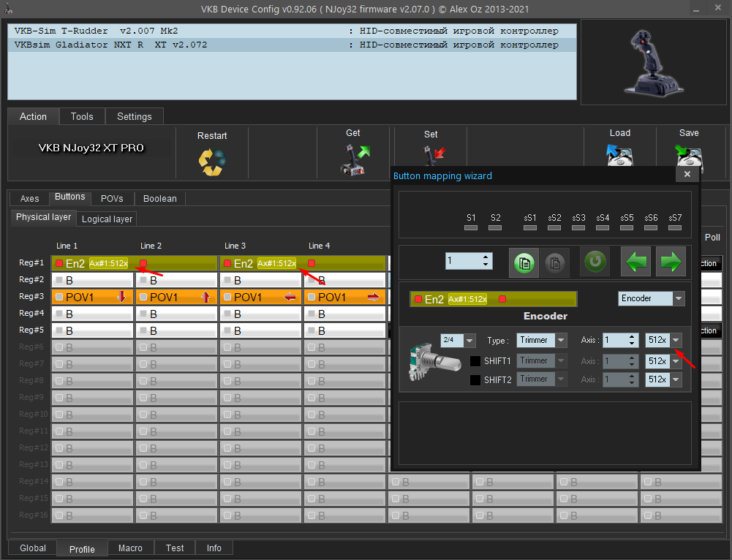Screen dimensions: 732x560
Task: Select Reg#3 Line 3 POV1 left cell
Action: 261,297
